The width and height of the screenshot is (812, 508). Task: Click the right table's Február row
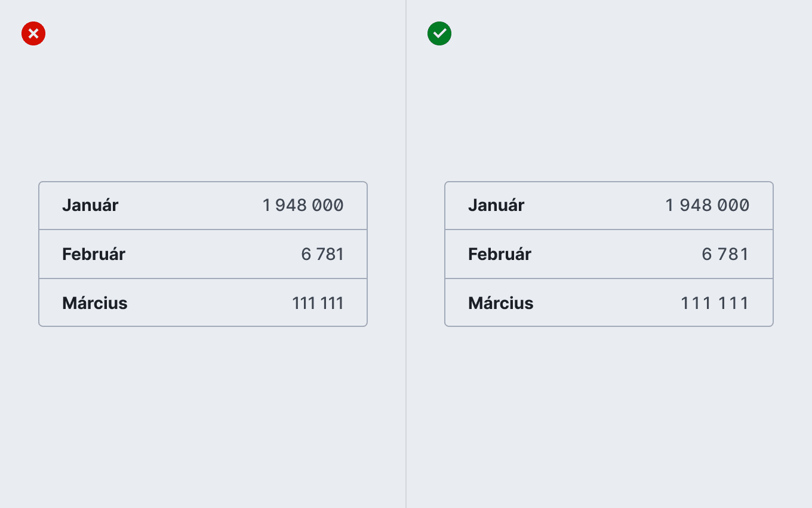click(609, 254)
